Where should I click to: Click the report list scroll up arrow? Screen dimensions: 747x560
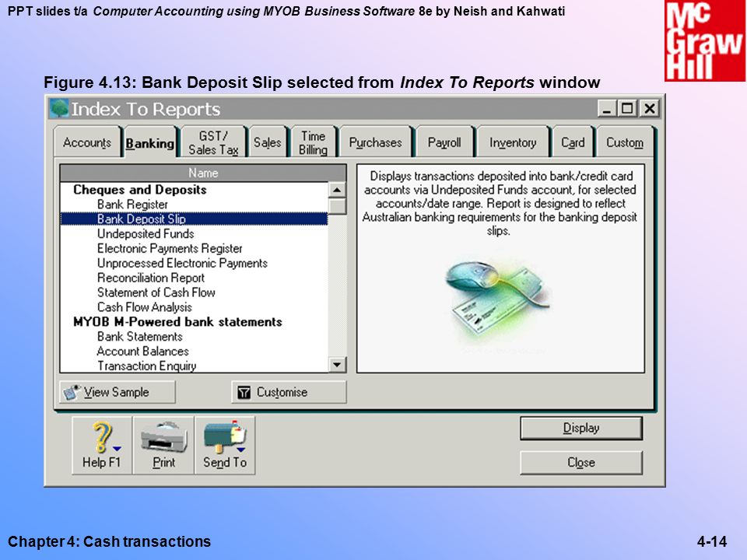(x=337, y=190)
